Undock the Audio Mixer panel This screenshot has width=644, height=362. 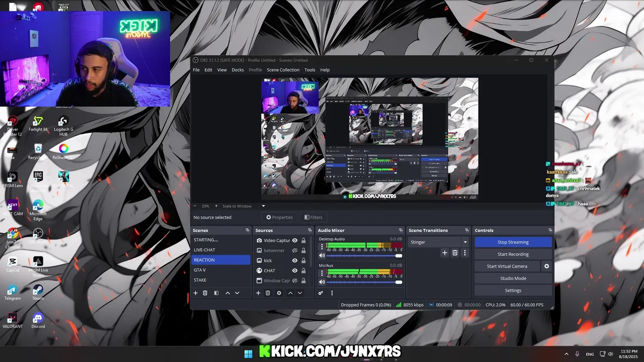click(400, 230)
